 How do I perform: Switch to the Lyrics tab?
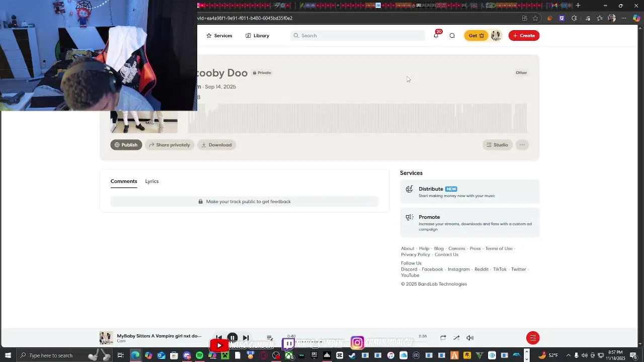click(x=152, y=182)
